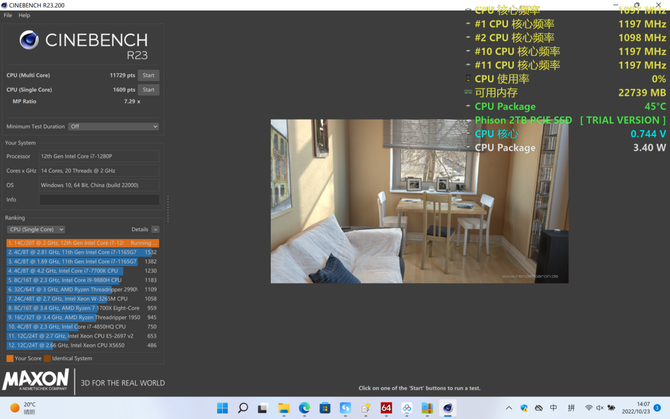Switch input language via 中 indicator

(554, 408)
